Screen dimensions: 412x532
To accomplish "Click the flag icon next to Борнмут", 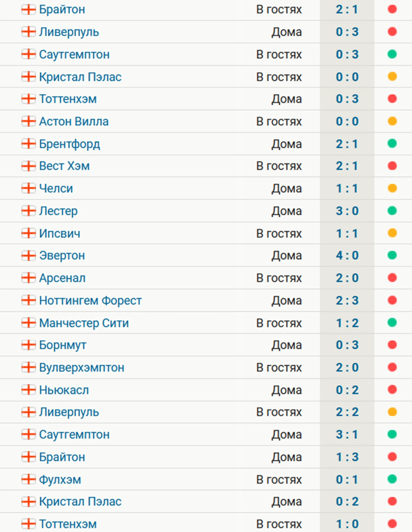I will click(x=29, y=345).
